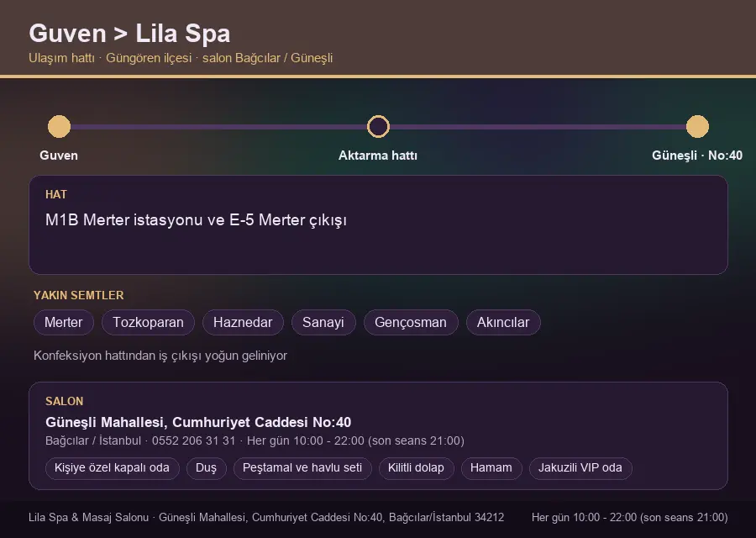Click the 'SALON' section label
Screen dimensions: 756x538
click(x=64, y=402)
